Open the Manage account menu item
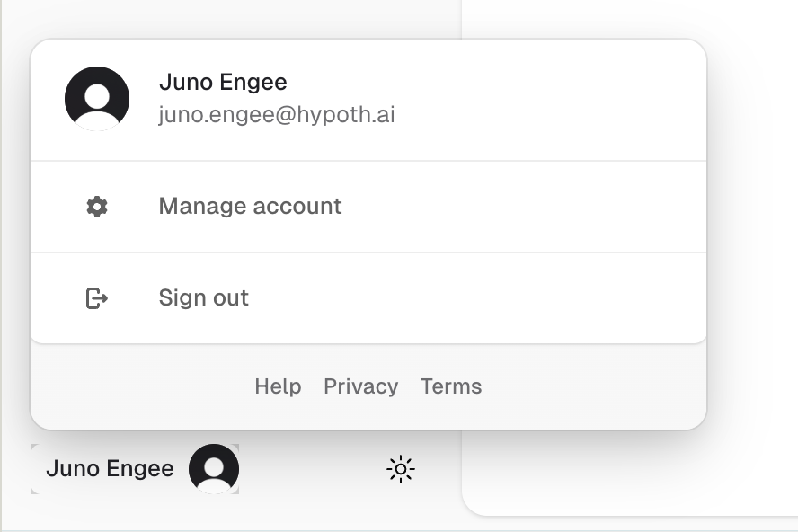 pyautogui.click(x=250, y=207)
